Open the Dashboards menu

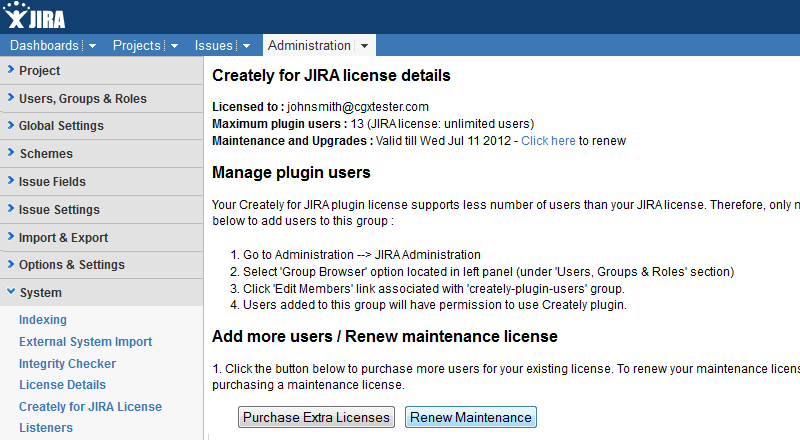tap(44, 45)
